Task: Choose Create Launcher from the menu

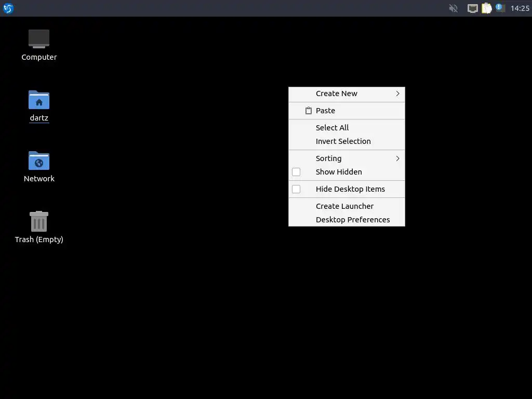Action: 347,206
